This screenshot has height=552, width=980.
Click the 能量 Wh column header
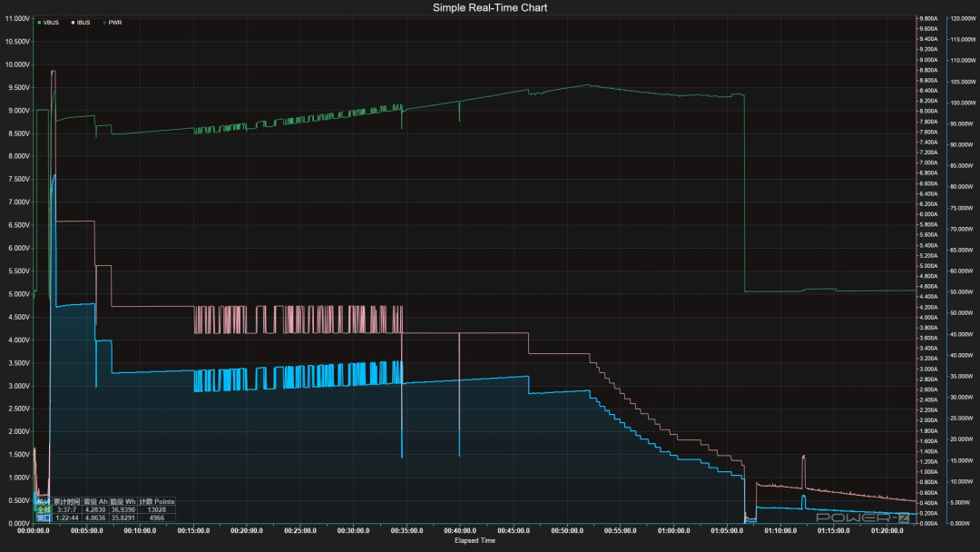click(x=123, y=501)
